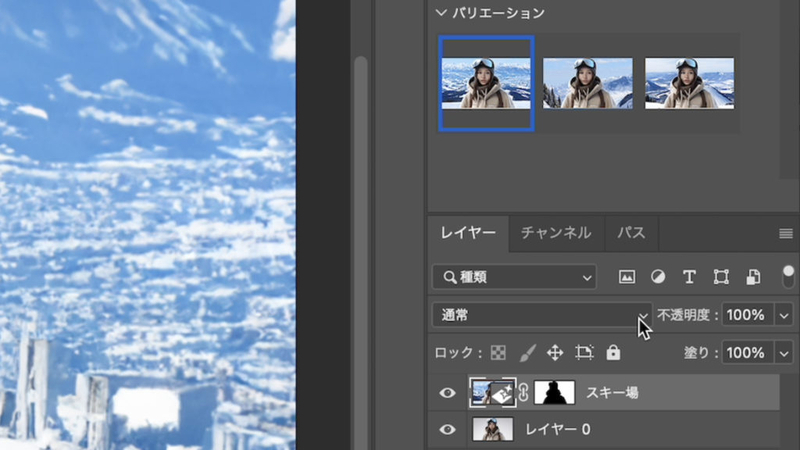Select the レイヤー 0 layer name
The image size is (800, 450).
[558, 430]
